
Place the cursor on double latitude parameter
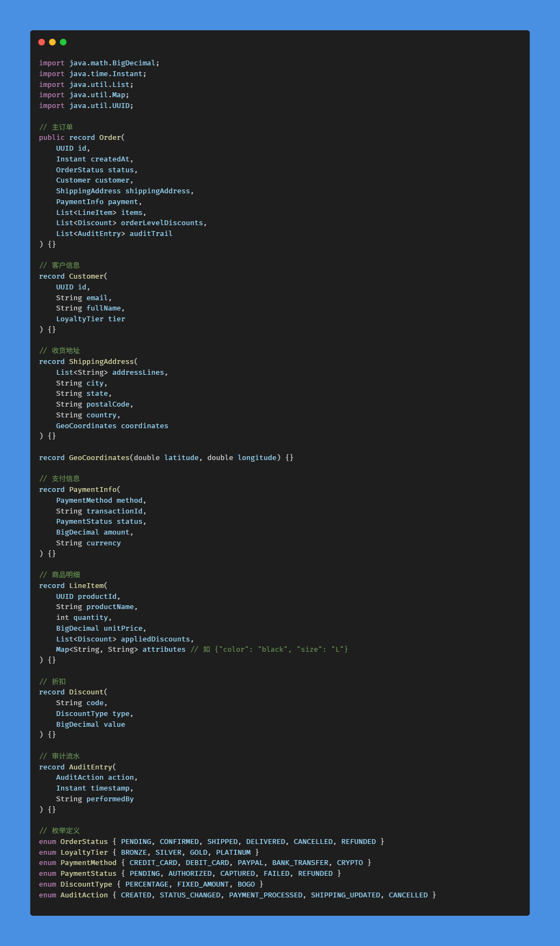click(x=166, y=458)
